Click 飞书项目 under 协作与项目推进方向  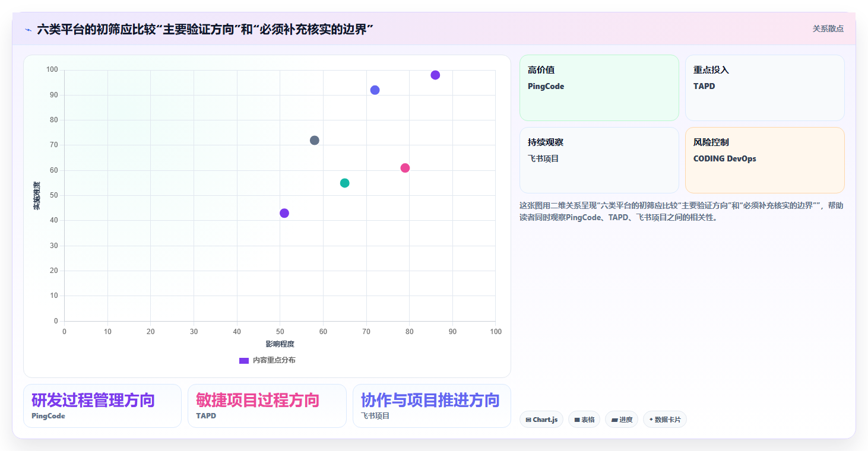click(375, 416)
